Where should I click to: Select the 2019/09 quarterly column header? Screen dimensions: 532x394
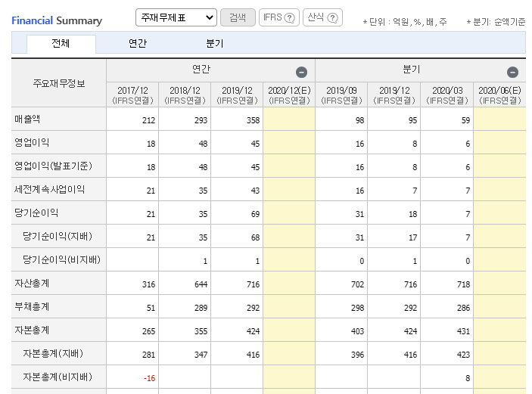pyautogui.click(x=341, y=95)
